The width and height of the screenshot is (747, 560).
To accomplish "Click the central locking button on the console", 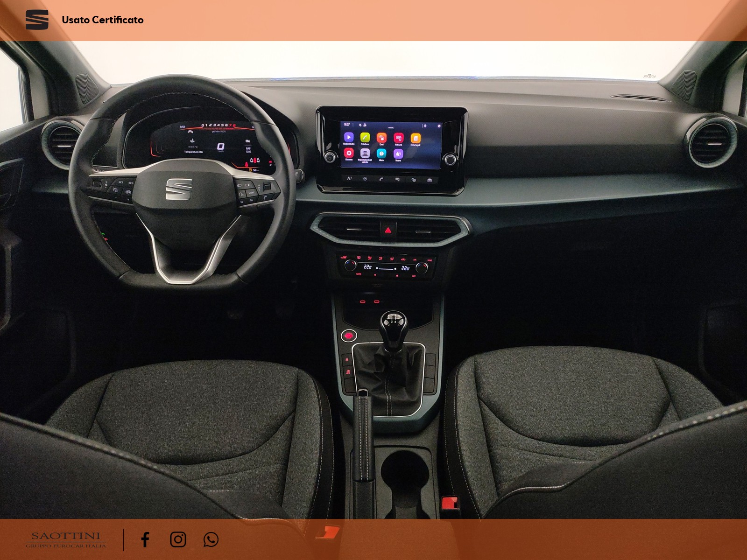I will click(x=347, y=359).
